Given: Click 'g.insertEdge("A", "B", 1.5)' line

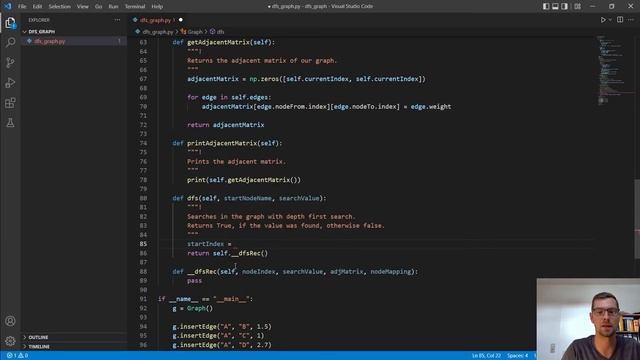Looking at the screenshot, I should [222, 327].
